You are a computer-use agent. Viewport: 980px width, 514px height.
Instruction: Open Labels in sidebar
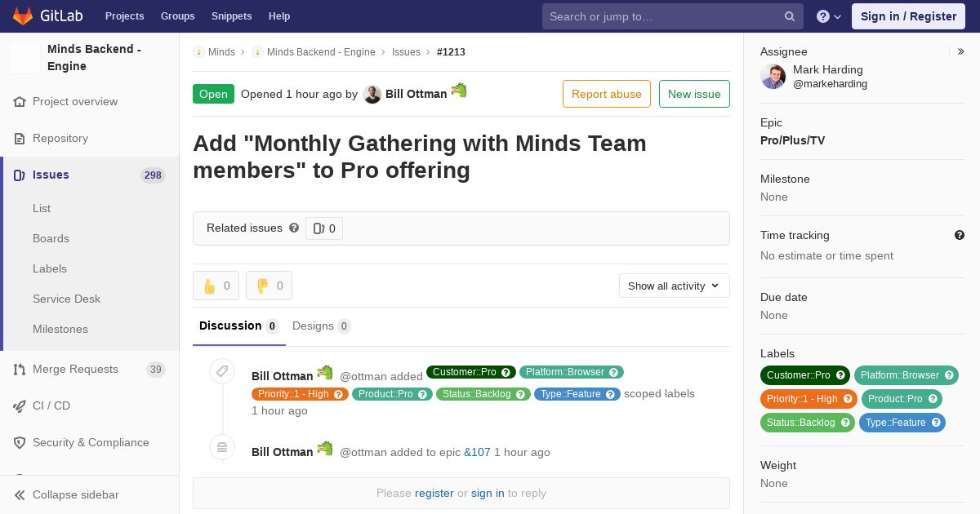pyautogui.click(x=50, y=268)
